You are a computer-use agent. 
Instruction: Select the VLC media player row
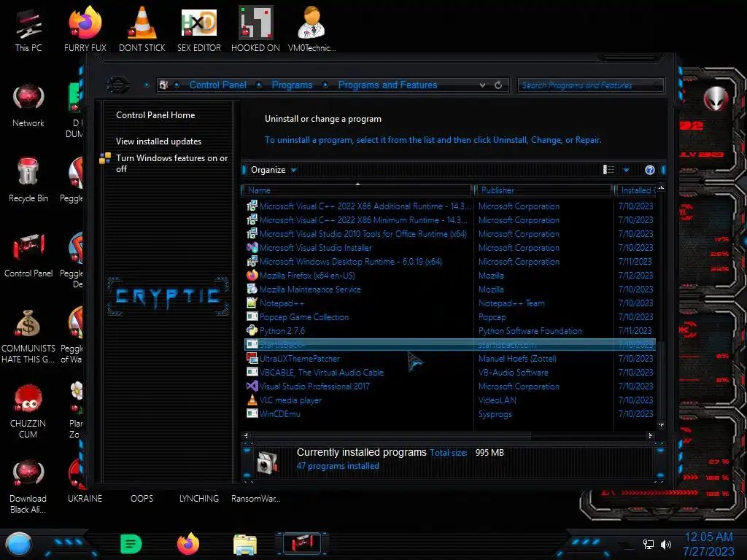pos(450,400)
